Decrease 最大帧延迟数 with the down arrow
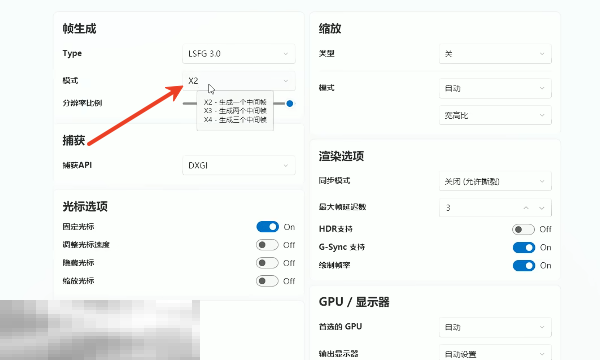 [541, 208]
